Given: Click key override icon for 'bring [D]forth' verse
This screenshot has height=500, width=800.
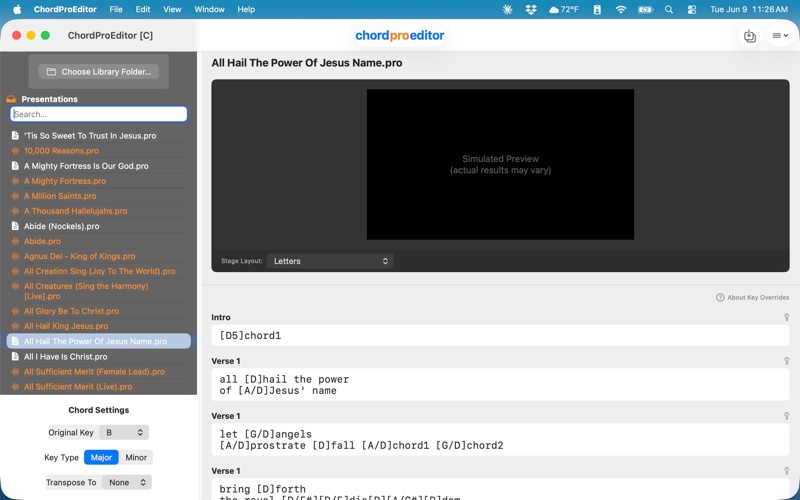Looking at the screenshot, I should [786, 471].
